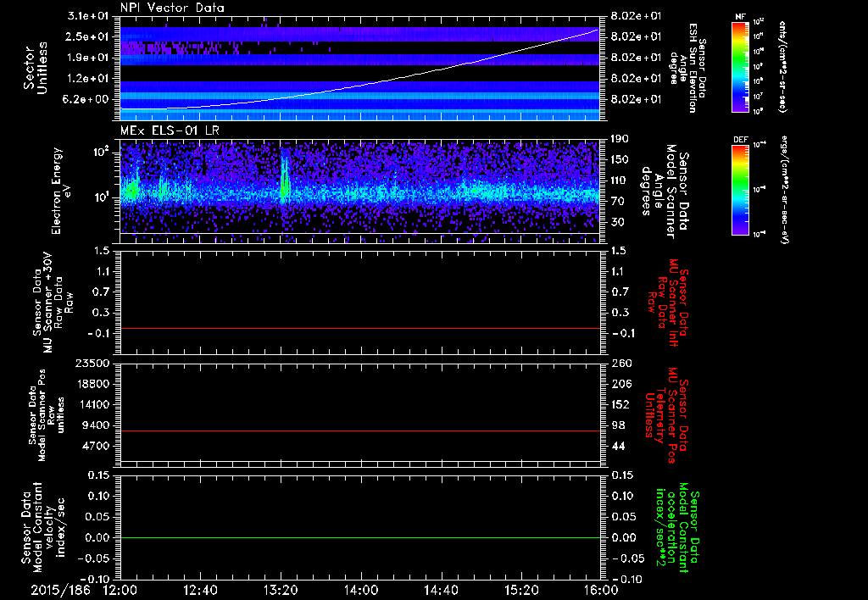The height and width of the screenshot is (600, 868).
Task: Click the 12:40 time axis label
Action: [201, 589]
